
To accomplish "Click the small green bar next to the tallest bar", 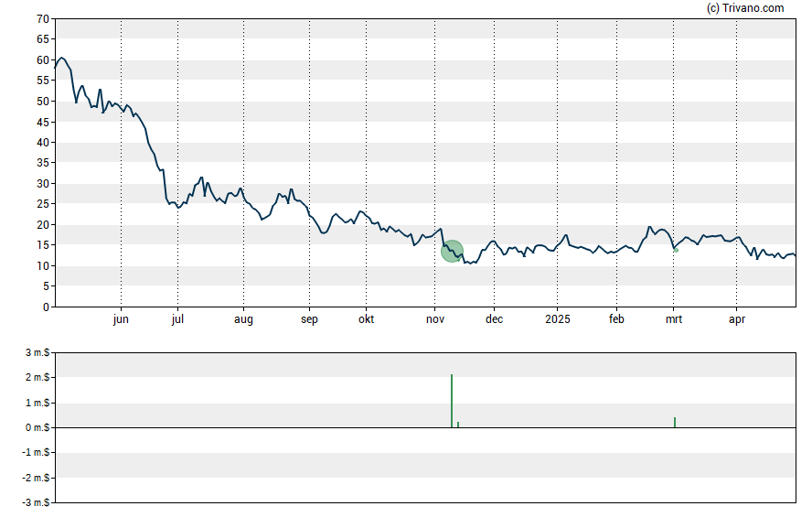I will point(458,425).
